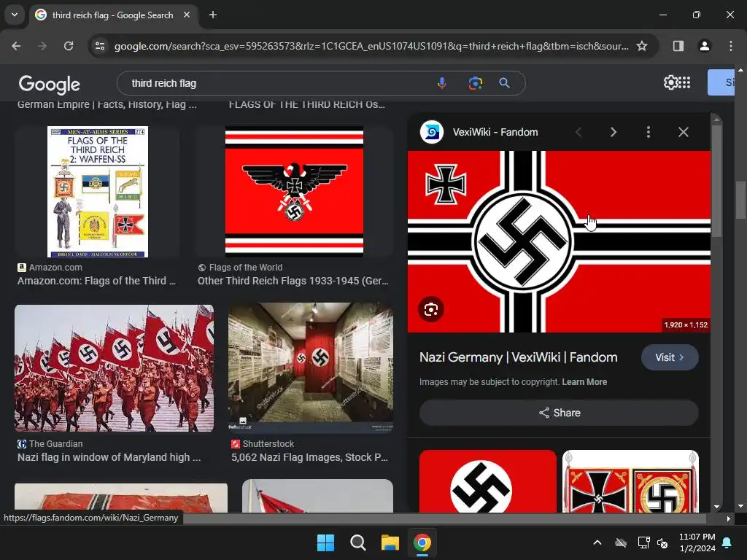Click the magnifier search button in search box
The height and width of the screenshot is (560, 747).
tap(505, 83)
